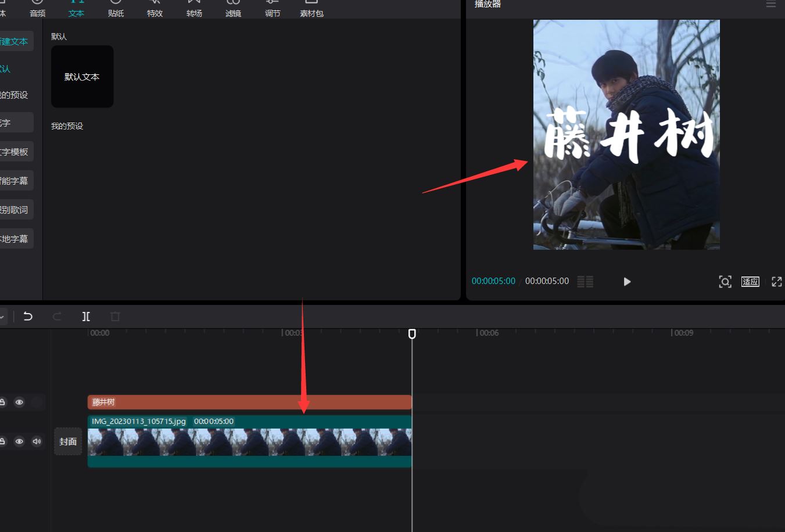Switch to the 调节 adjustment tab
785x532 pixels.
tap(273, 8)
